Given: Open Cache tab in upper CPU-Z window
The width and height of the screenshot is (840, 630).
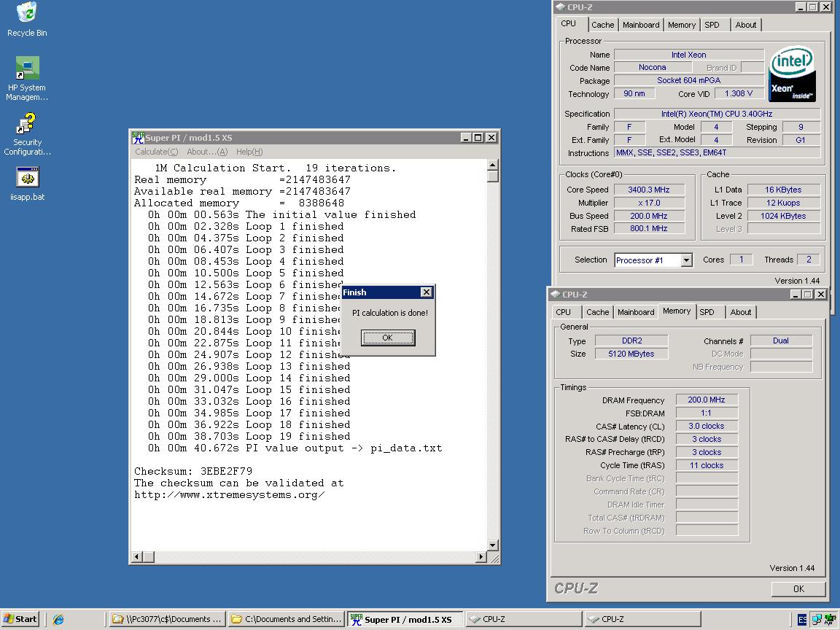Looking at the screenshot, I should pos(603,25).
